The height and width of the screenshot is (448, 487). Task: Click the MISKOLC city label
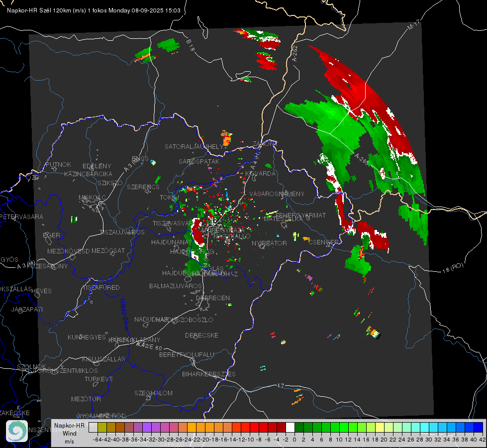tap(92, 198)
